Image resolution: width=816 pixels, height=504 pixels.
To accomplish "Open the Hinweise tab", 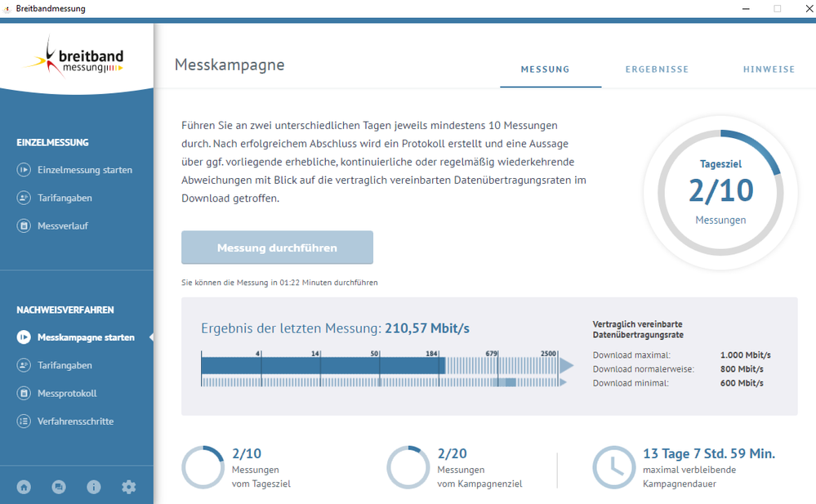I will click(x=769, y=69).
